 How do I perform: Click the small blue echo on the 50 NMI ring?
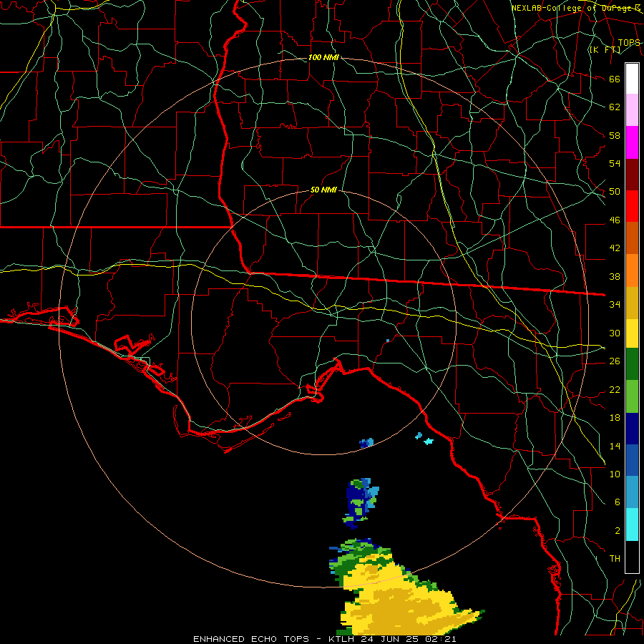[x=366, y=443]
